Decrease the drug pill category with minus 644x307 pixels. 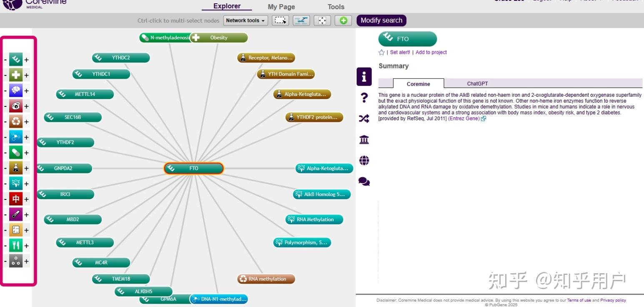5,153
